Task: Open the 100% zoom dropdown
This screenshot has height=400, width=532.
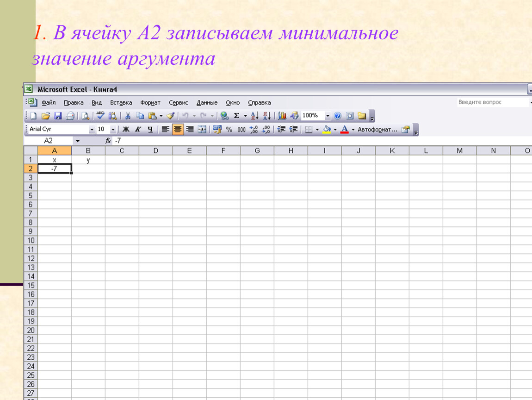Action: (x=328, y=116)
